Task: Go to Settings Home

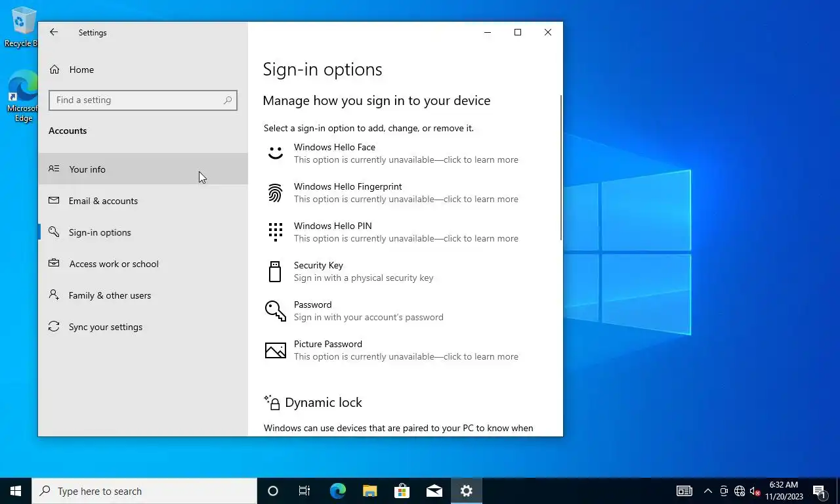Action: [143, 70]
